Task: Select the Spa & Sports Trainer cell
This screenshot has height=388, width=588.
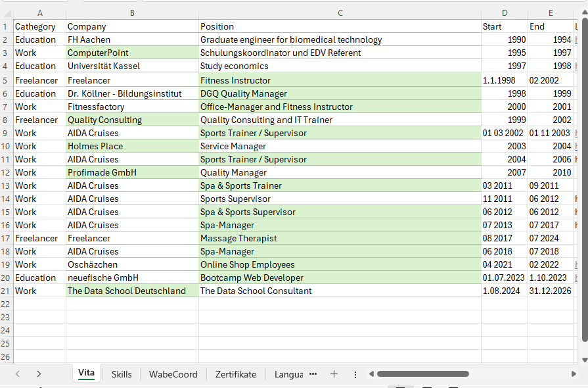Action: [x=340, y=185]
